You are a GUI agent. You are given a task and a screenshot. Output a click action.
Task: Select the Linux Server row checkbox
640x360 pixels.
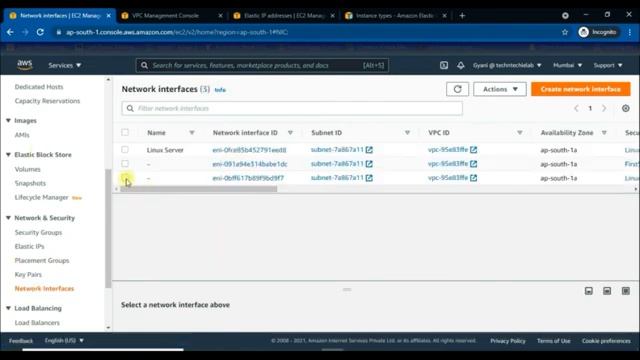tap(125, 150)
